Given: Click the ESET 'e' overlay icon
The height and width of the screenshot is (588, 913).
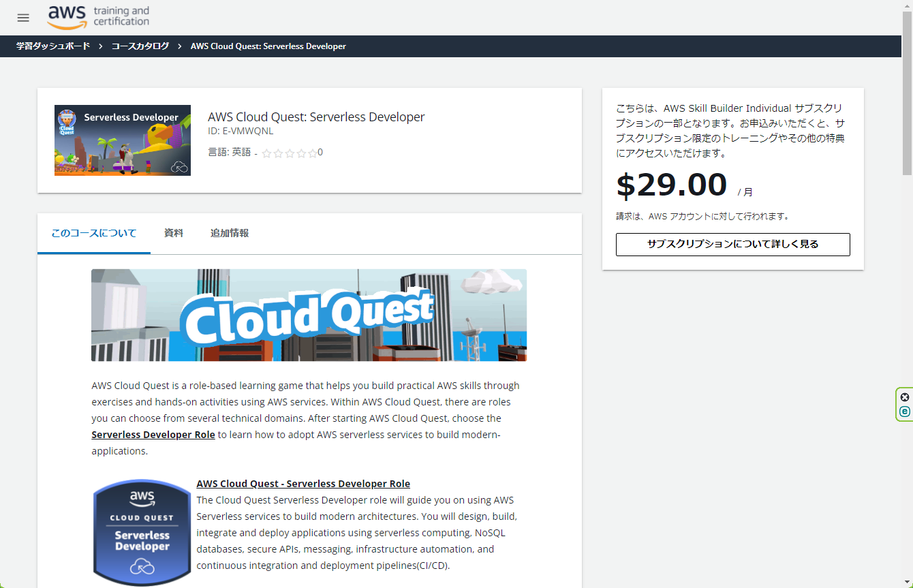Looking at the screenshot, I should click(904, 412).
